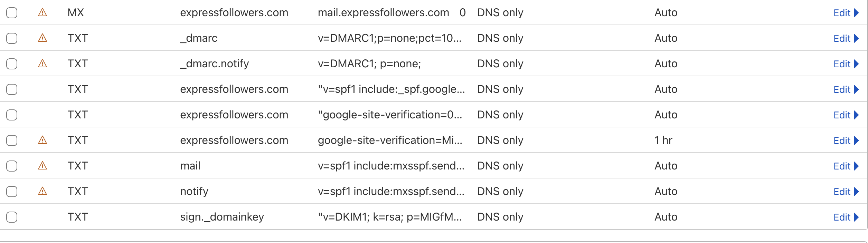Select checkbox for MX expressfollowers.com record
868x243 pixels.
tap(12, 13)
